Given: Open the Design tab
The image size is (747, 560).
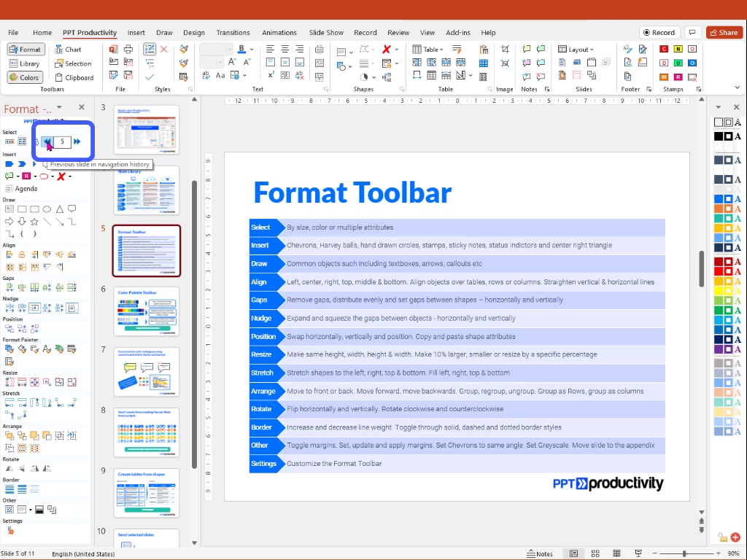Looking at the screenshot, I should click(194, 32).
